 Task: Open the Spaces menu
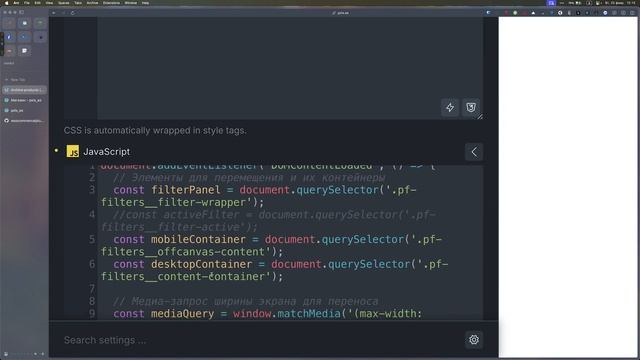click(64, 3)
